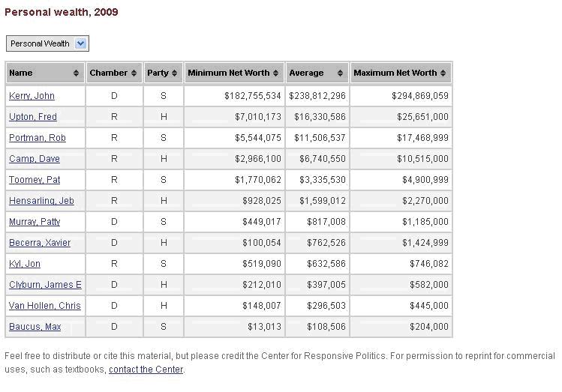Open Becerra, Xavier profile link
The height and width of the screenshot is (392, 562).
point(40,243)
